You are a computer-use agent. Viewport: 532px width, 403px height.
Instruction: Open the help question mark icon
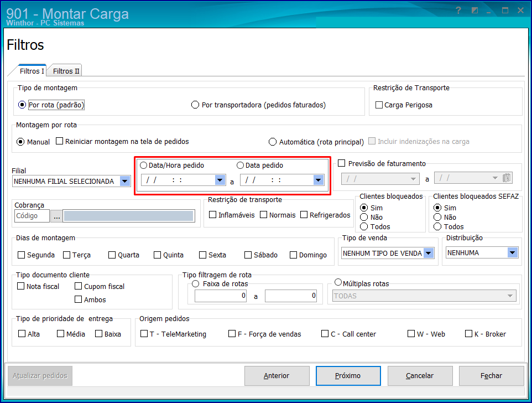458,11
